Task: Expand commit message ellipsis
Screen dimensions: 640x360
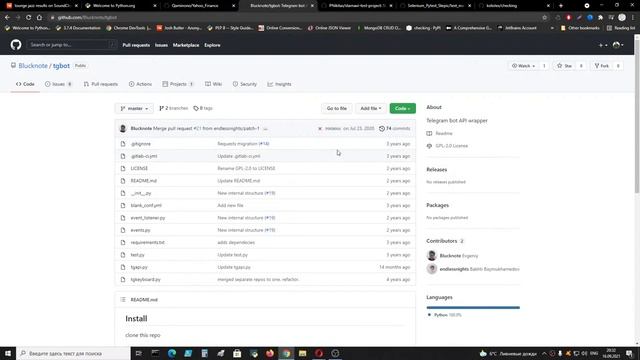Action: click(x=265, y=129)
